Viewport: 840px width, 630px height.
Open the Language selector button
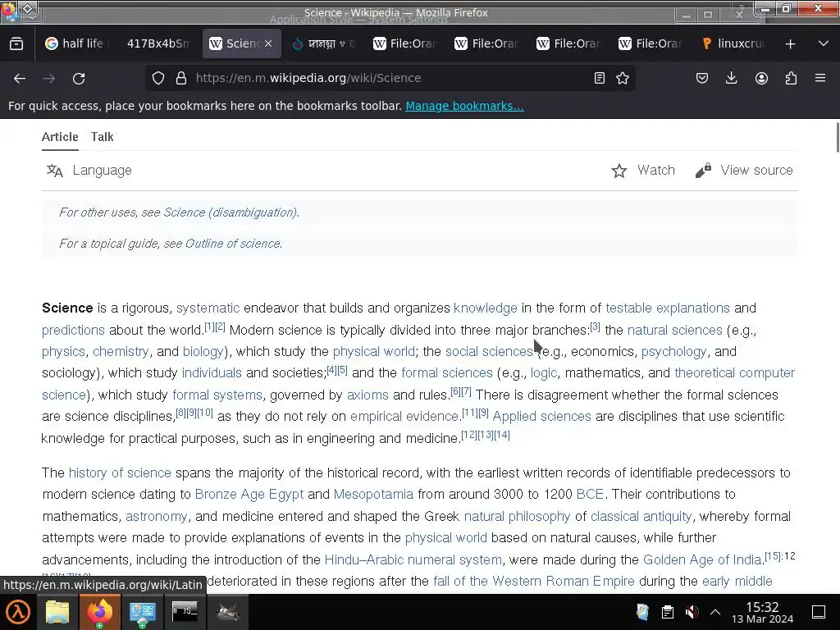pos(89,171)
